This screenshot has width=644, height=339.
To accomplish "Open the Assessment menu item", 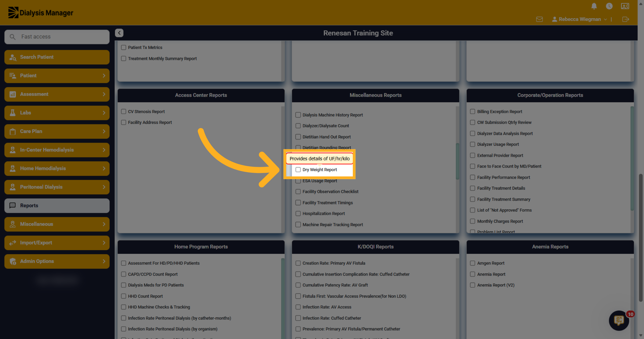I will pyautogui.click(x=57, y=94).
